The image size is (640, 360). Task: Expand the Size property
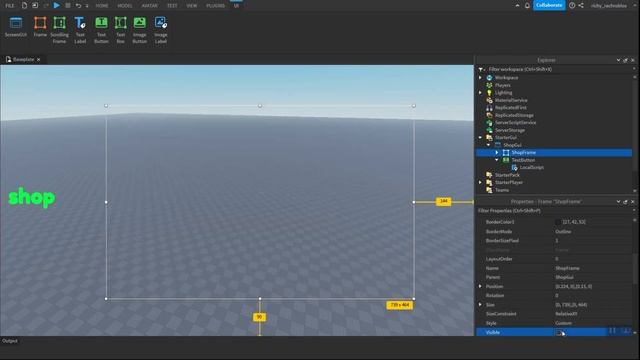[480, 304]
